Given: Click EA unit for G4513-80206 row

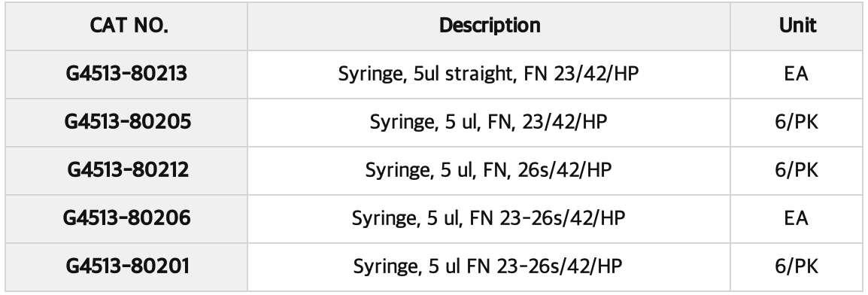Looking at the screenshot, I should (x=796, y=218).
